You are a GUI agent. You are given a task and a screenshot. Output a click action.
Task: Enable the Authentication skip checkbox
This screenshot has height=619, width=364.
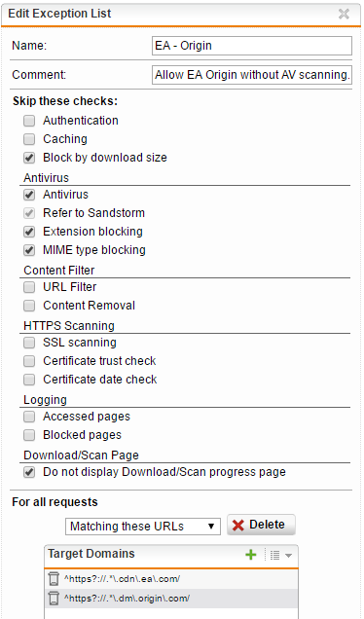tap(29, 121)
